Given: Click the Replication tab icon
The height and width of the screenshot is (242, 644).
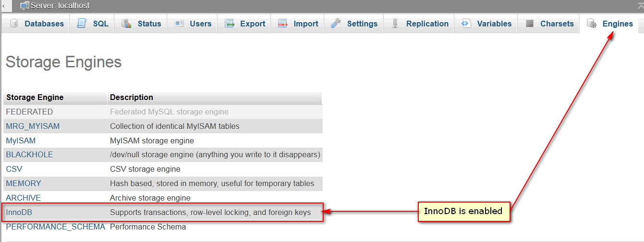Looking at the screenshot, I should pos(395,24).
